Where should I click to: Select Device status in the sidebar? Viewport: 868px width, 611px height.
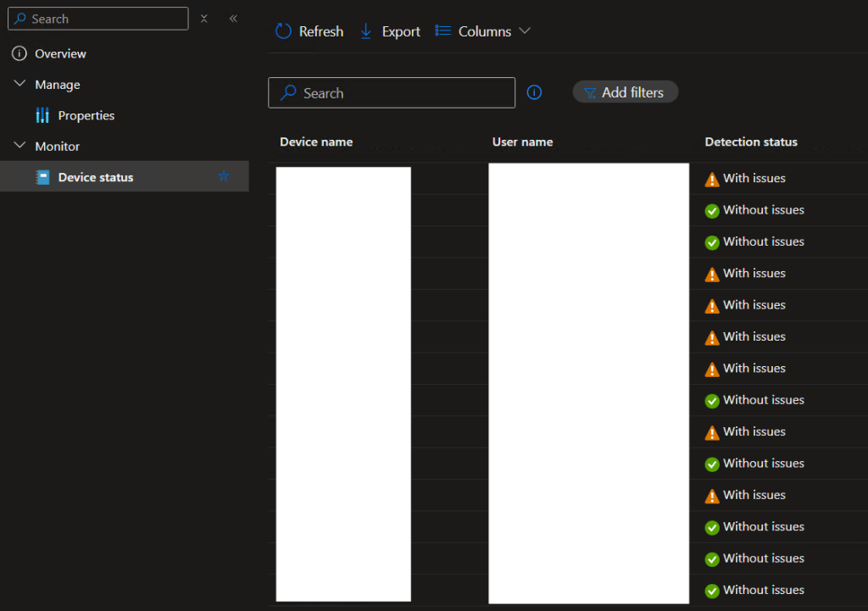coord(95,177)
